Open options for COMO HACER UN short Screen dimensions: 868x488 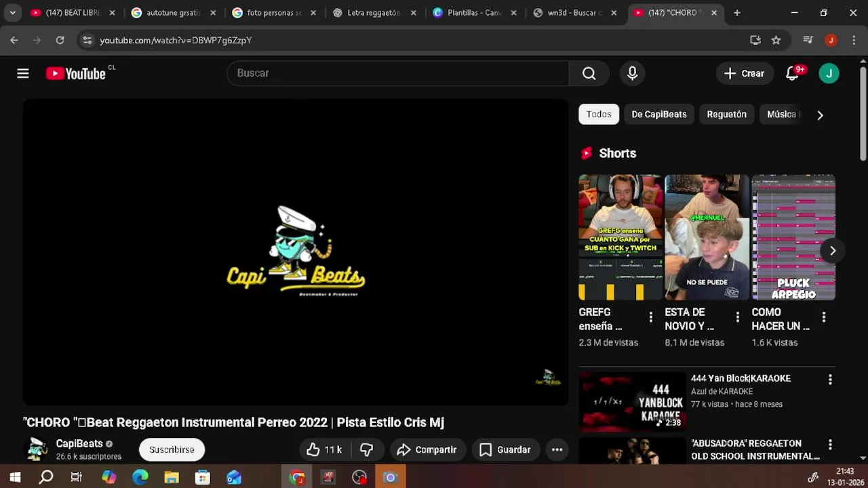point(823,317)
